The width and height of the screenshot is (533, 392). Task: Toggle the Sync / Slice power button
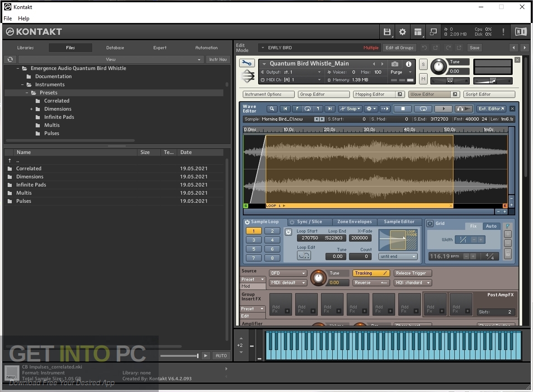[x=292, y=222]
